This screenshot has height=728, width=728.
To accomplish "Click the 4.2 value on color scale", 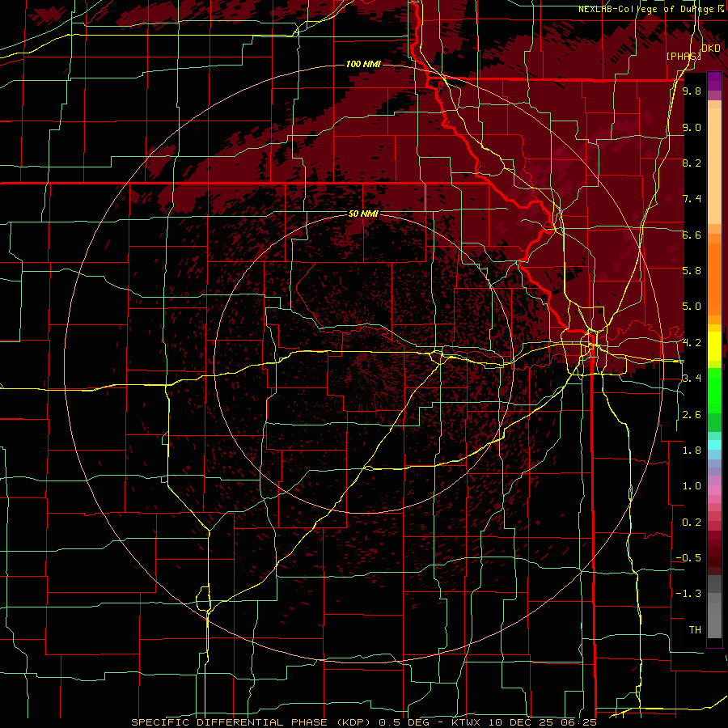I will (x=692, y=343).
